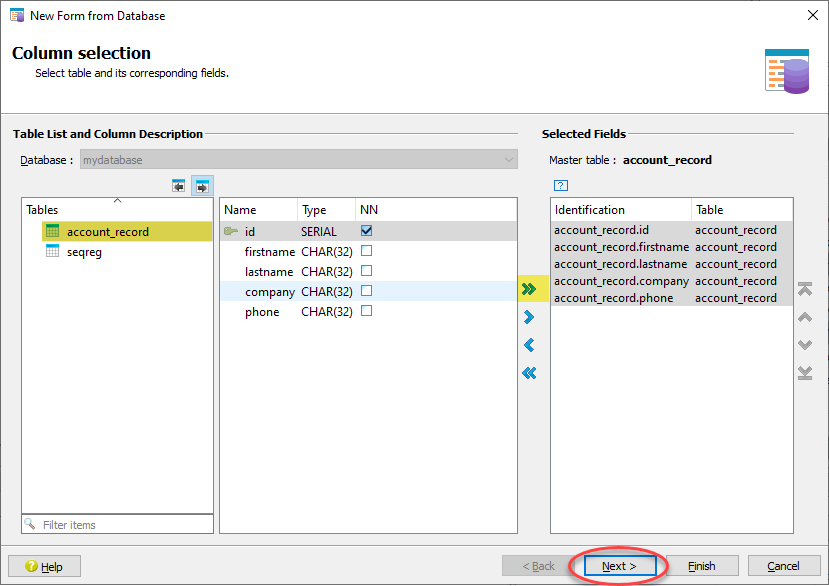Screen dimensions: 829x586
Task: Move all columns to selected fields
Action: (x=531, y=288)
